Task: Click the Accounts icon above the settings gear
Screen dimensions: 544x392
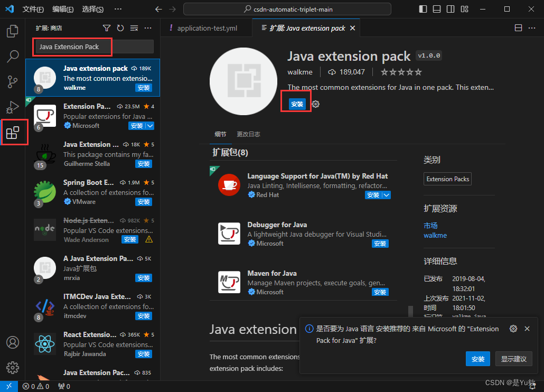Action: (13, 342)
